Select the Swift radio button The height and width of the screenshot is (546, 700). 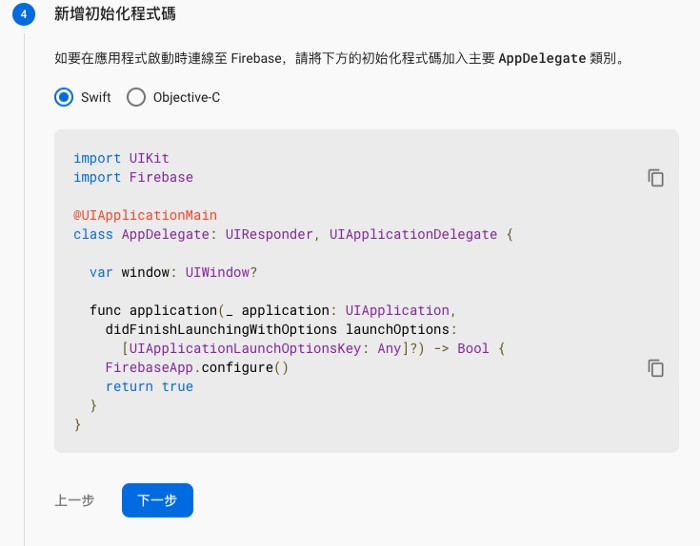[x=64, y=97]
